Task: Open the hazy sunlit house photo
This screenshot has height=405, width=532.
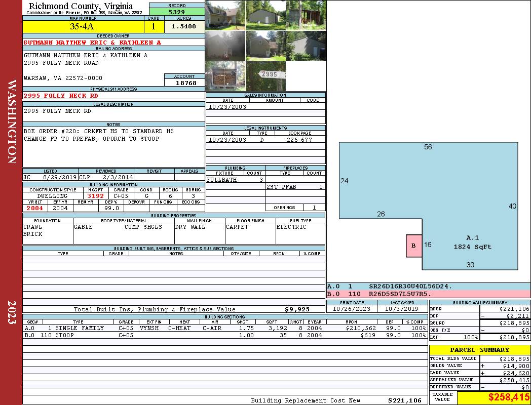Action: (225, 46)
